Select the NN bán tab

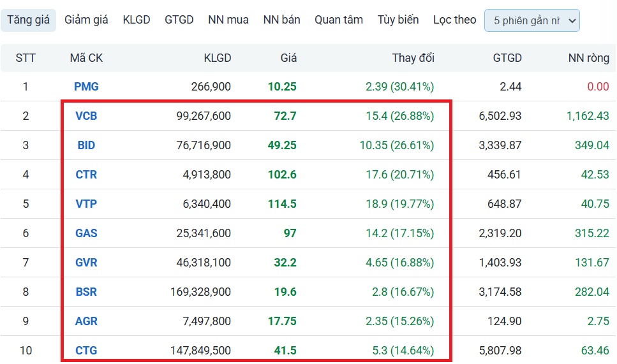281,20
